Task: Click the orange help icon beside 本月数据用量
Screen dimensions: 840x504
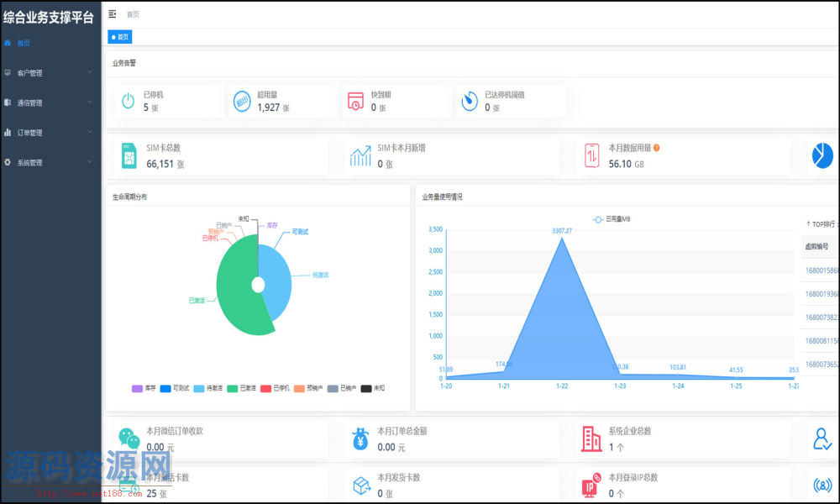Action: [656, 148]
